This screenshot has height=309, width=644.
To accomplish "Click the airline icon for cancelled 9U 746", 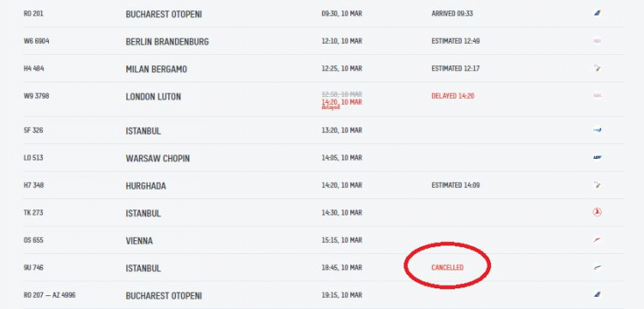I will pyautogui.click(x=597, y=268).
